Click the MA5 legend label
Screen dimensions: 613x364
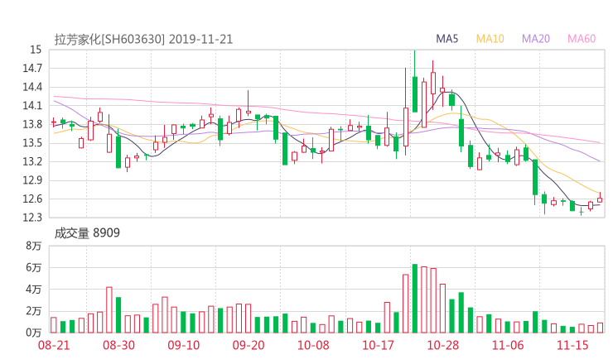(446, 39)
